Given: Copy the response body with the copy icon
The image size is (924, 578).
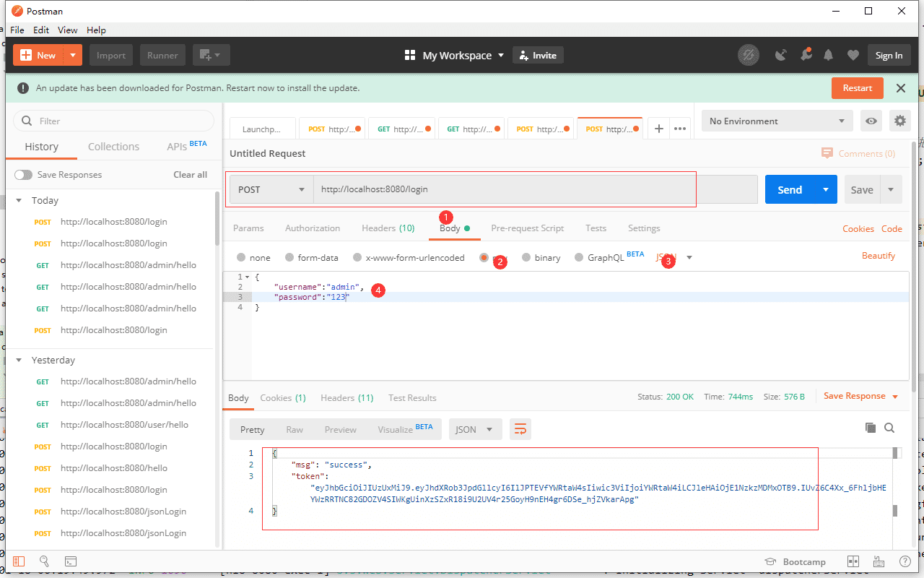Looking at the screenshot, I should pyautogui.click(x=870, y=427).
